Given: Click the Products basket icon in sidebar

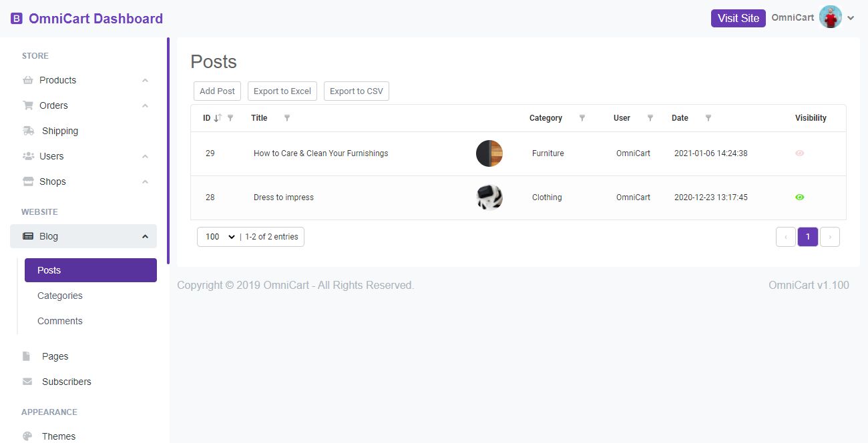Looking at the screenshot, I should 28,80.
